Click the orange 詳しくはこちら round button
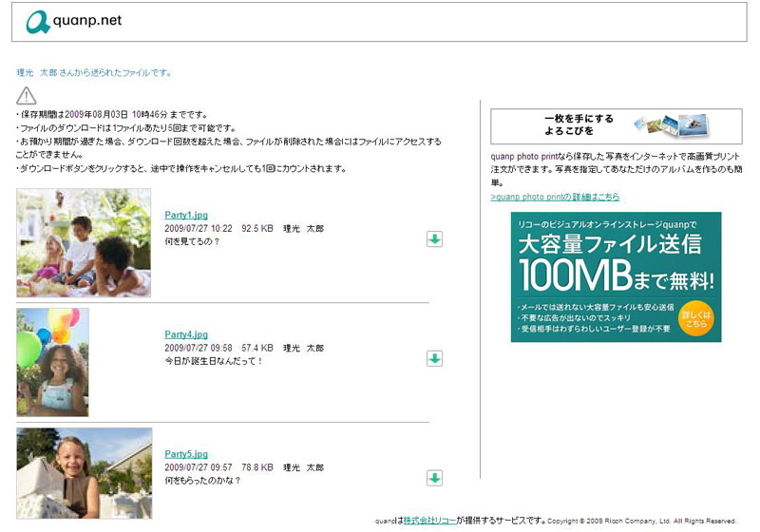760x532 pixels. coord(696,318)
